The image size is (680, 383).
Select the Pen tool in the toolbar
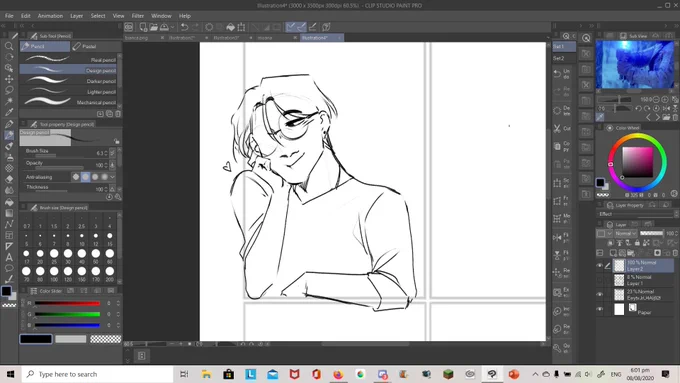9,124
